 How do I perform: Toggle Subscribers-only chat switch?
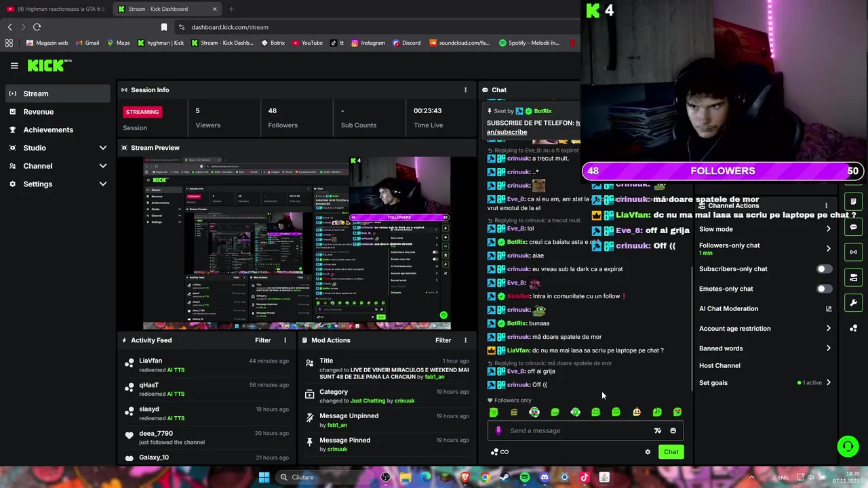tap(824, 269)
